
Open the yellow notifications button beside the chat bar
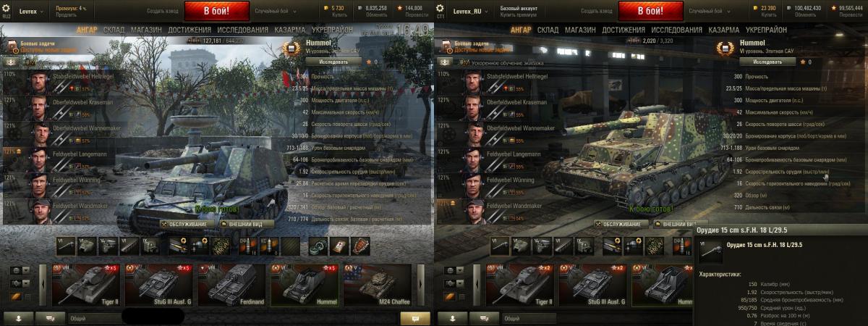(415, 318)
